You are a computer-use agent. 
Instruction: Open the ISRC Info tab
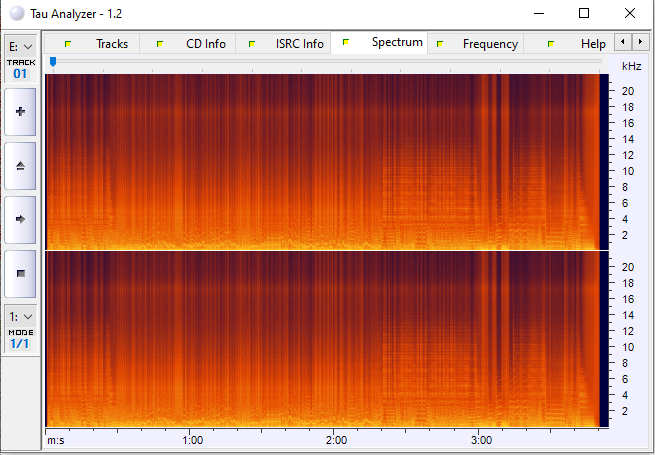283,43
